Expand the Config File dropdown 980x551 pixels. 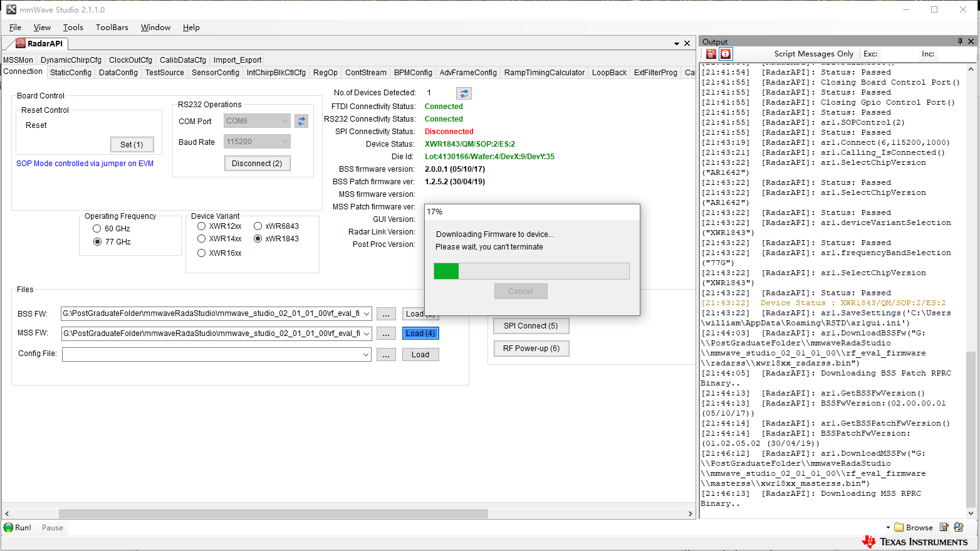pos(367,355)
